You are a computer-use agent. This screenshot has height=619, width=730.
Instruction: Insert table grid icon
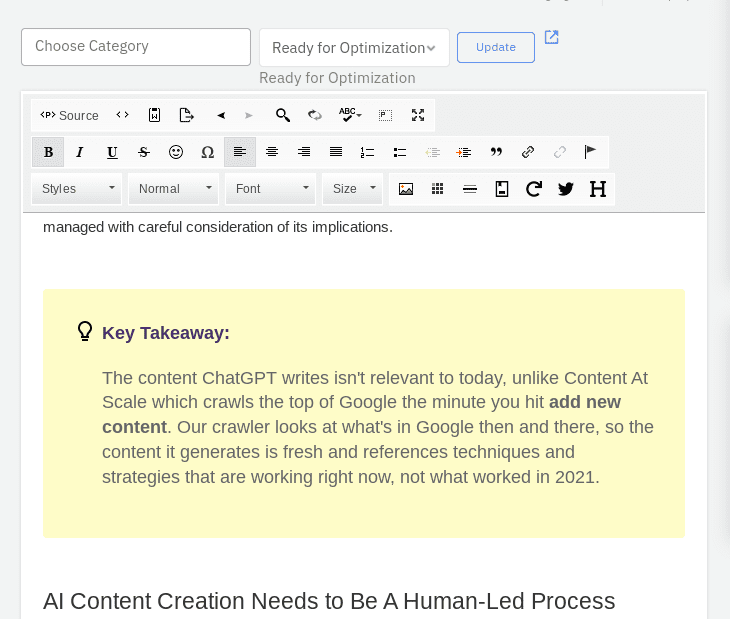[x=438, y=189]
